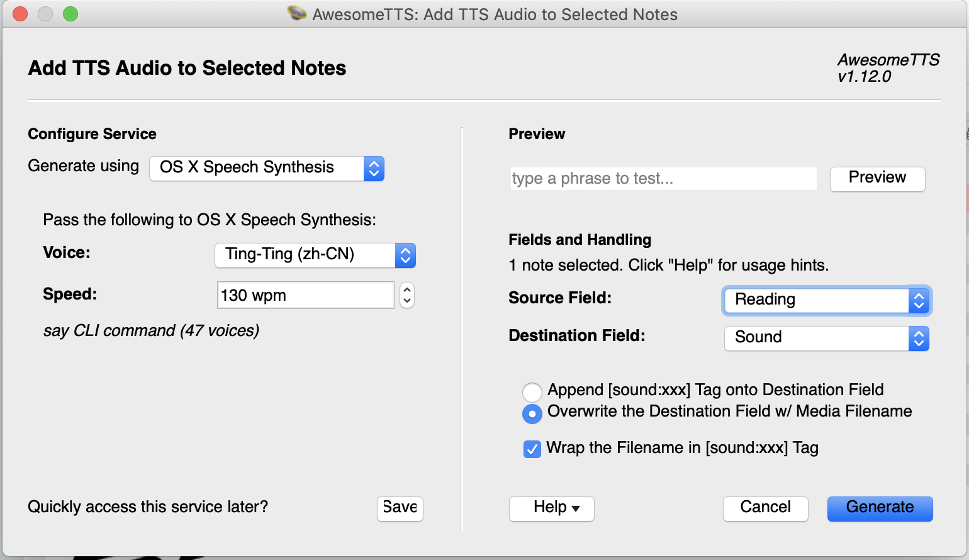Viewport: 969px width, 560px height.
Task: Click the Generate button
Action: [x=880, y=508]
